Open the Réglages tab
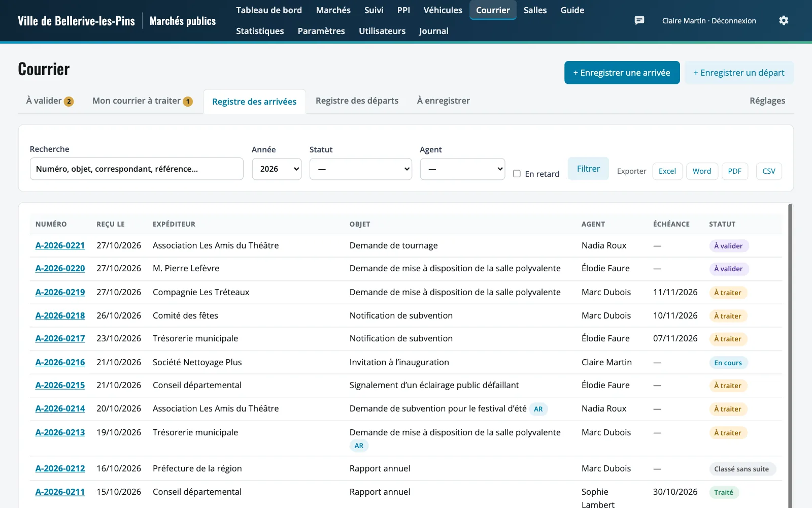This screenshot has height=508, width=812. click(767, 101)
